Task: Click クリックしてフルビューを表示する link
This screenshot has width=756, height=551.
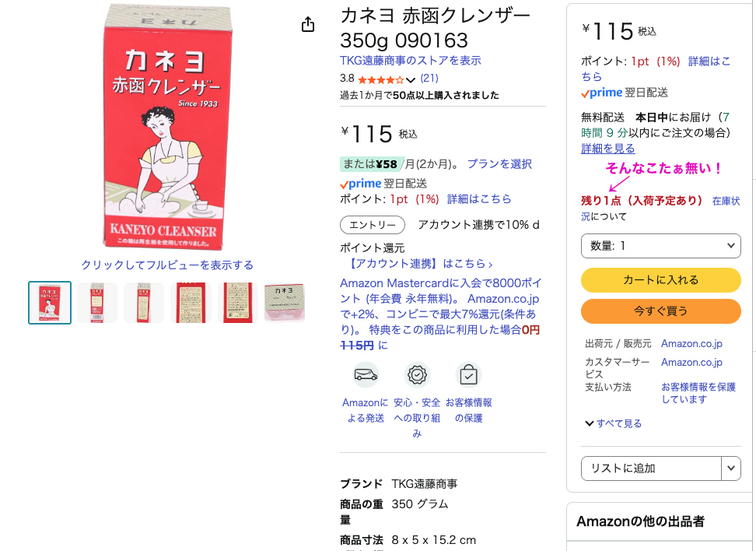Action: tap(167, 265)
